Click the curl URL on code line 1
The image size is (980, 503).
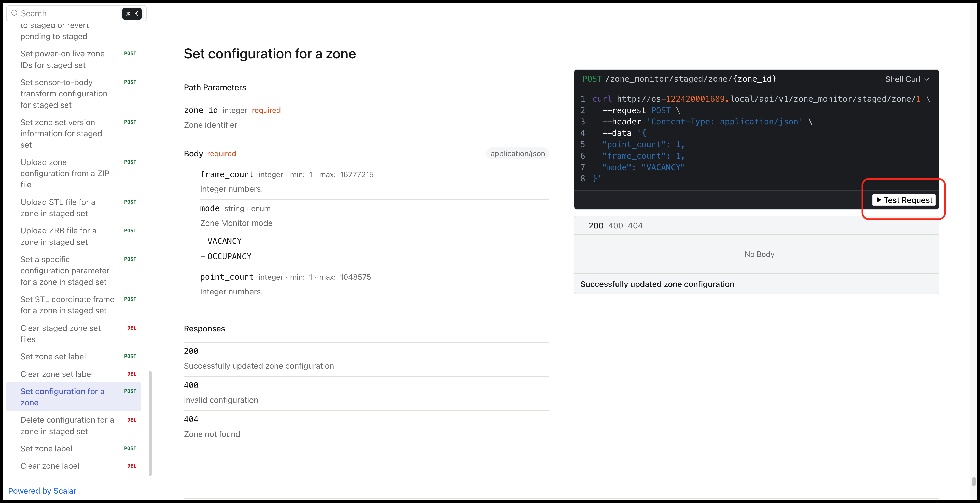tap(768, 99)
